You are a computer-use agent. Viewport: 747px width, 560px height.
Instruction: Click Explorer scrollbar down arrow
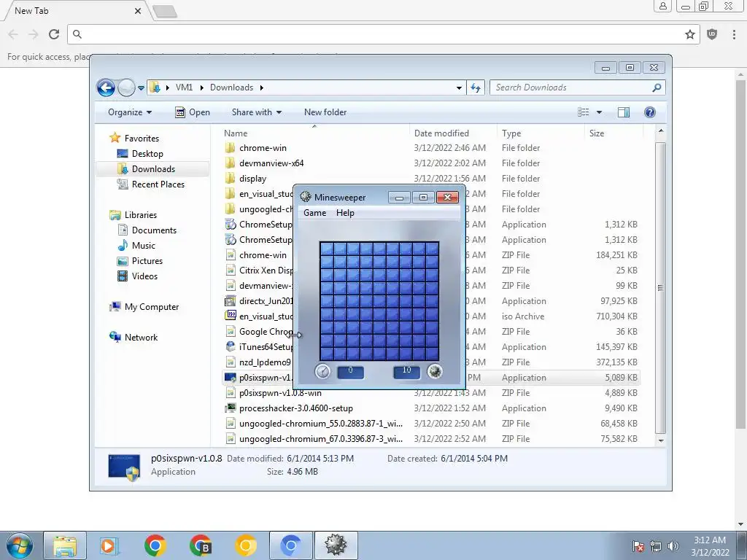click(661, 440)
